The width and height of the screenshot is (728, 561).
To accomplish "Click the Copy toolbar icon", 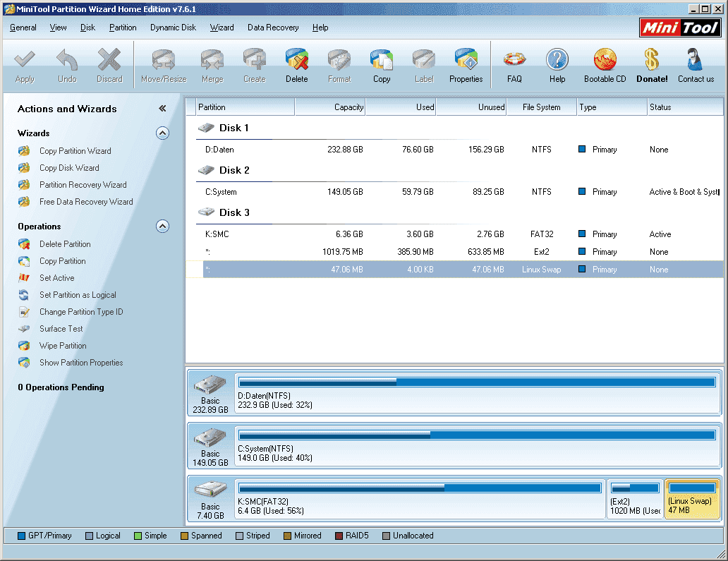I will (382, 60).
